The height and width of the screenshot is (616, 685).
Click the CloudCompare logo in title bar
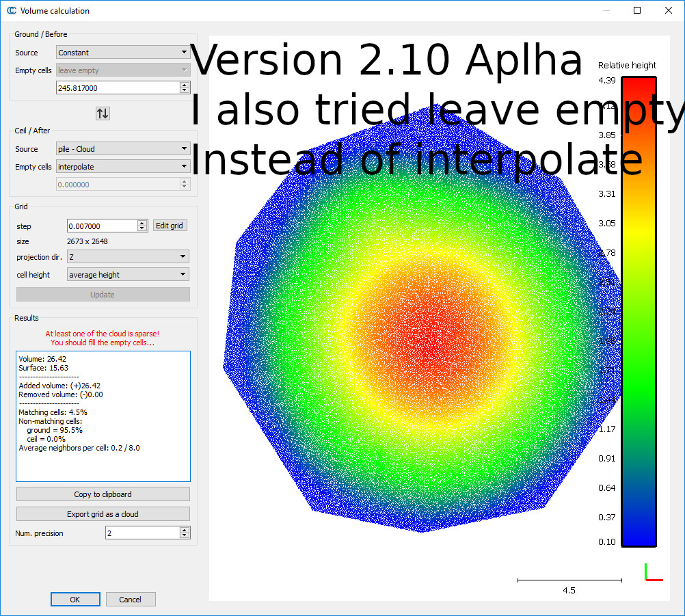pos(11,10)
